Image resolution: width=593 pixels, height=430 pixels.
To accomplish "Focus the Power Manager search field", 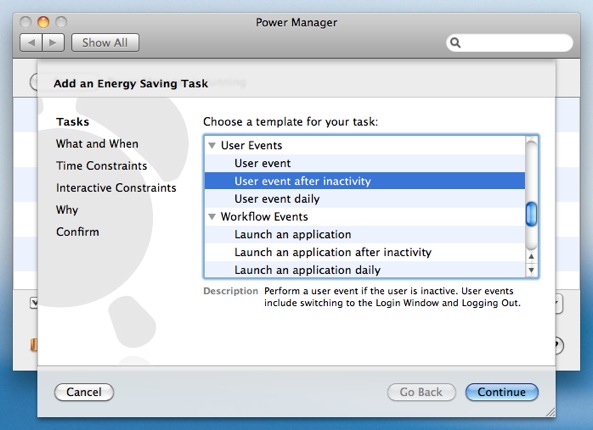I will pos(509,43).
